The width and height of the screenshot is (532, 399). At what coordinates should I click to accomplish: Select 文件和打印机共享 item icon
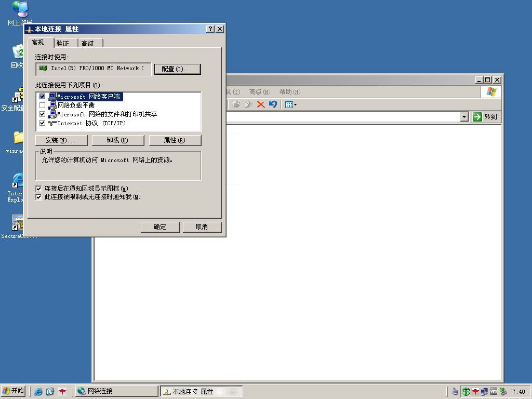click(52, 114)
